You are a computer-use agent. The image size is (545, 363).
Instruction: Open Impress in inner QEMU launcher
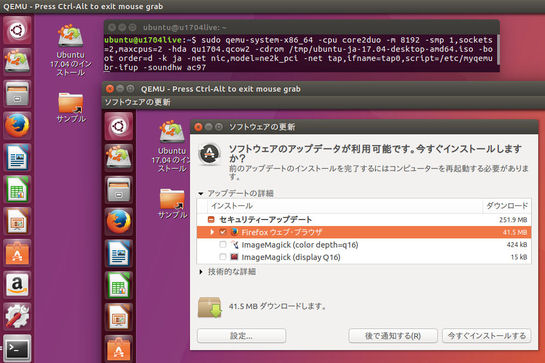(x=119, y=317)
